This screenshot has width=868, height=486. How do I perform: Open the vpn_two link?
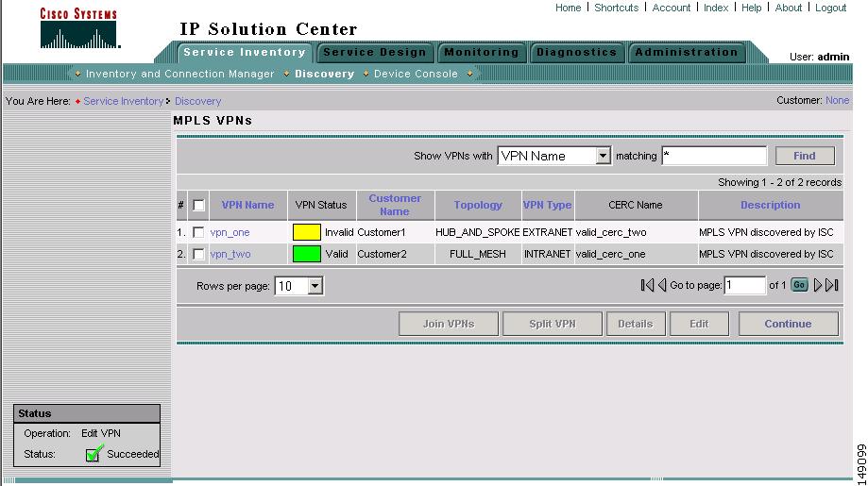coord(230,254)
